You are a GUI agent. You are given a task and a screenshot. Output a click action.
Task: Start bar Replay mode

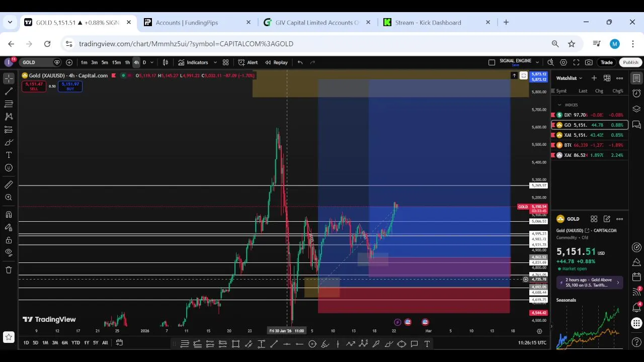(276, 62)
